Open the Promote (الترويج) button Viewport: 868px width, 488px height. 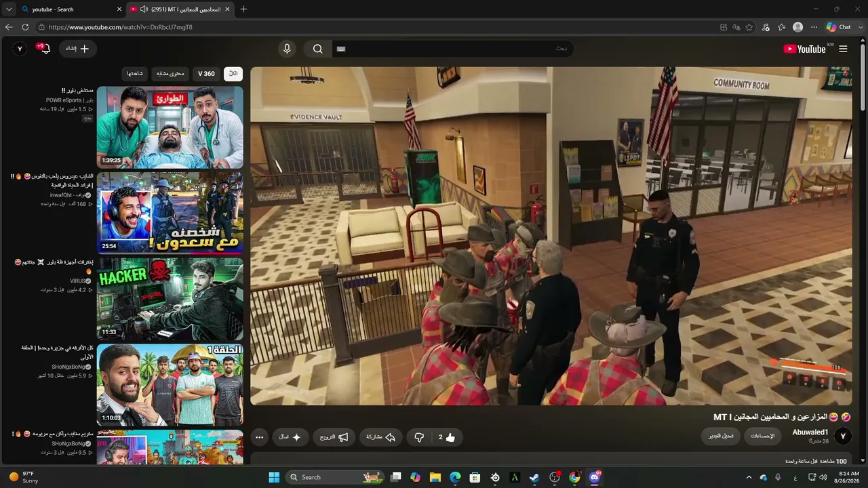point(334,437)
